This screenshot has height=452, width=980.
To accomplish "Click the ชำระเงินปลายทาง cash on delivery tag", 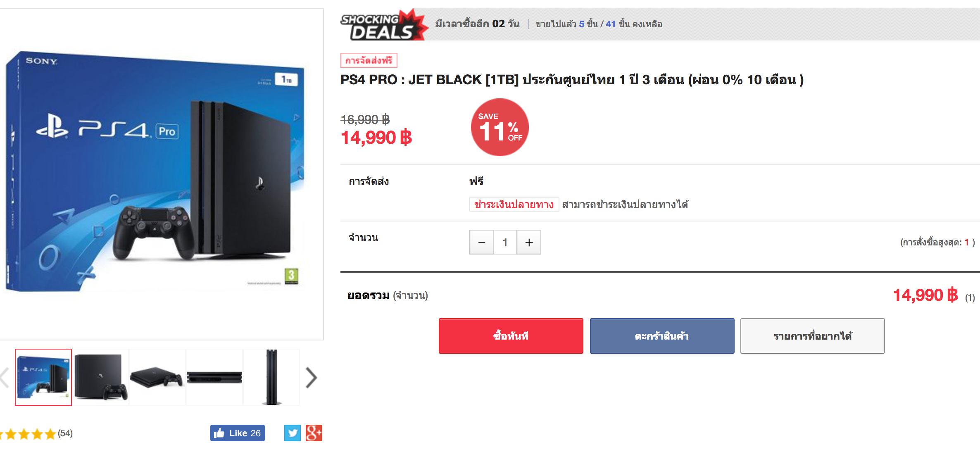I will [514, 205].
